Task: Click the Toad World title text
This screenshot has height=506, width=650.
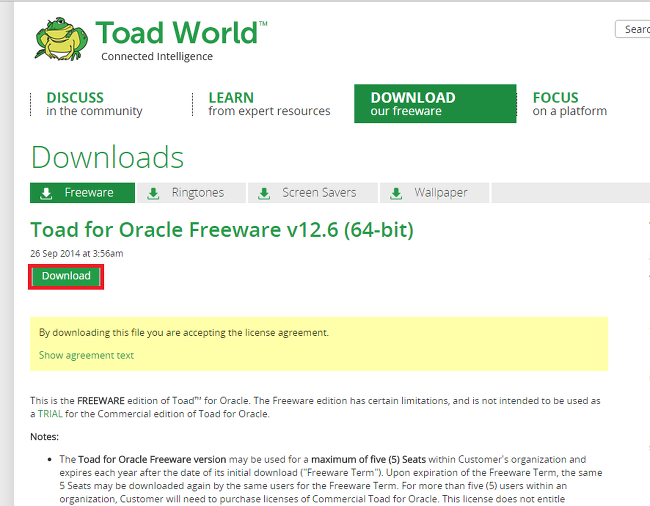Action: click(x=181, y=32)
